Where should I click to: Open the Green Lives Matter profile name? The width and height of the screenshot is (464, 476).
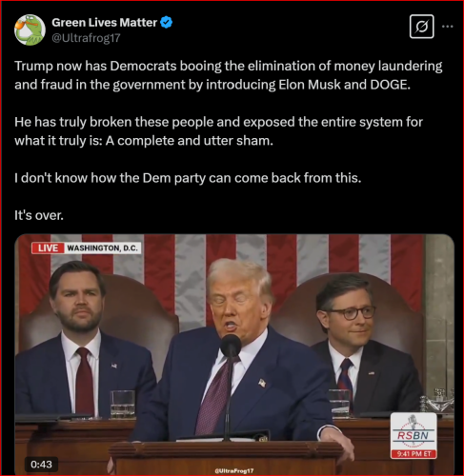point(104,23)
